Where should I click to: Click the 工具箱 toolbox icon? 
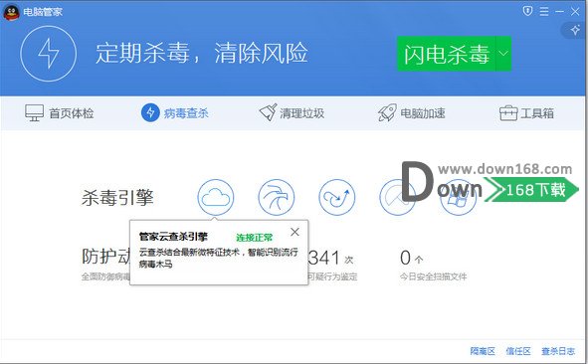[x=508, y=113]
